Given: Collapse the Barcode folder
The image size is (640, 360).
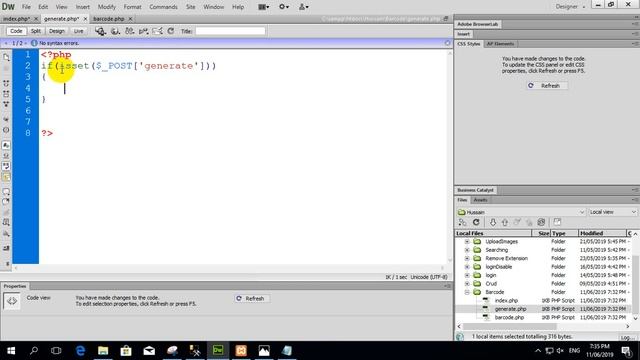Looking at the screenshot, I should [467, 292].
